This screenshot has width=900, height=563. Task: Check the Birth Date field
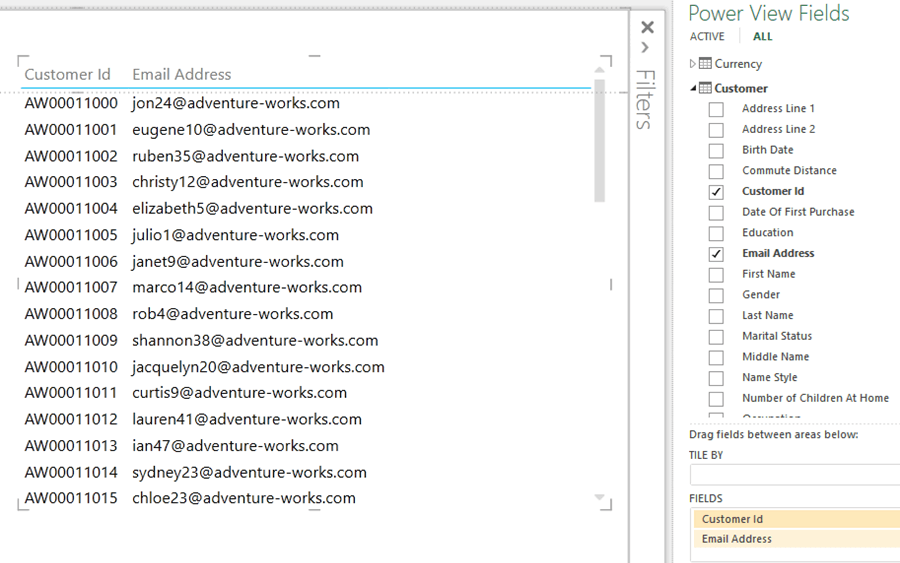pyautogui.click(x=716, y=150)
